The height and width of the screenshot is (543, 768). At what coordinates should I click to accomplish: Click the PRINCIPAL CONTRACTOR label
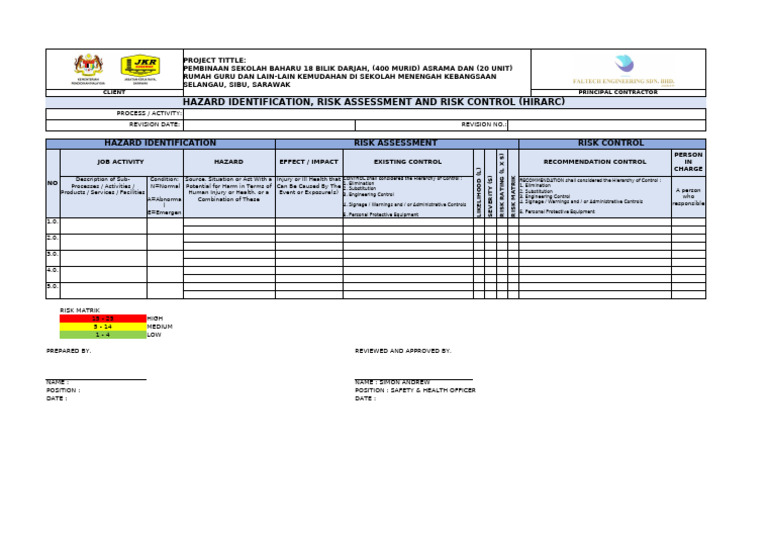coord(618,93)
